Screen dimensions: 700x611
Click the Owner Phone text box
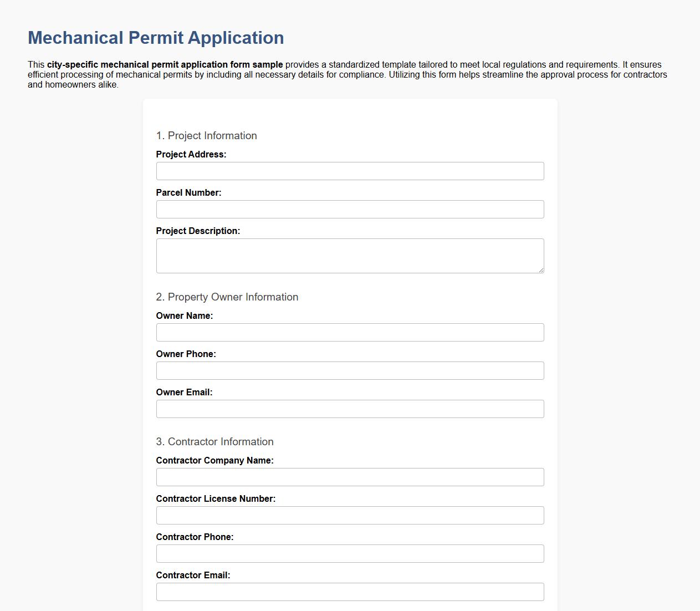click(x=350, y=370)
